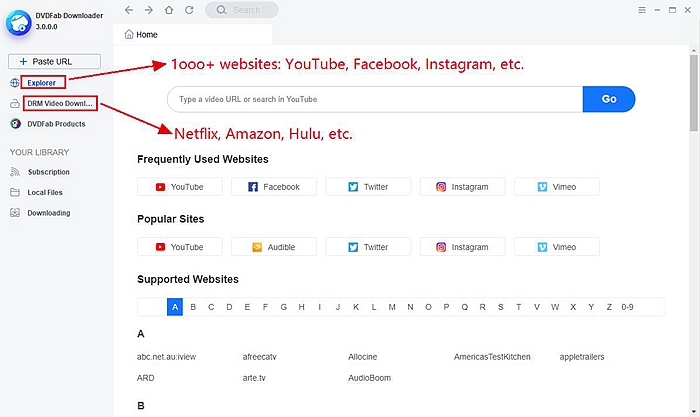700x417 pixels.
Task: Open YouTube under Frequently Used Websites
Action: pos(180,187)
